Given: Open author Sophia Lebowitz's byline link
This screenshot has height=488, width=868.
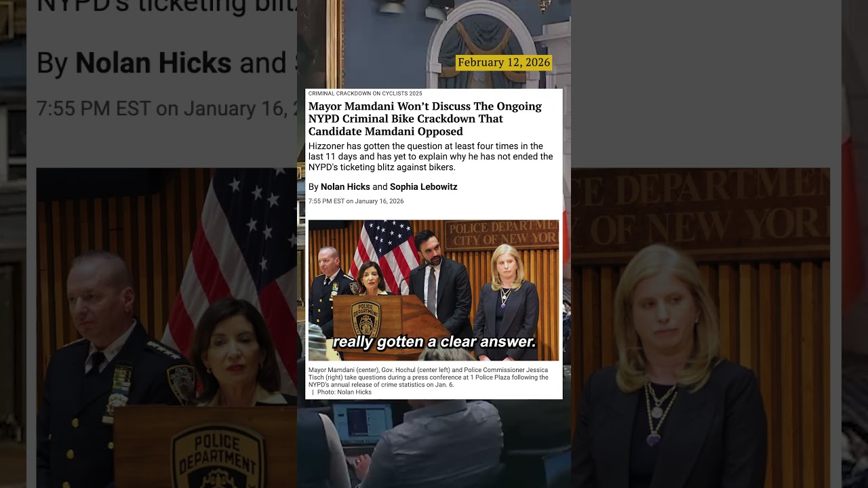Looking at the screenshot, I should [x=423, y=186].
